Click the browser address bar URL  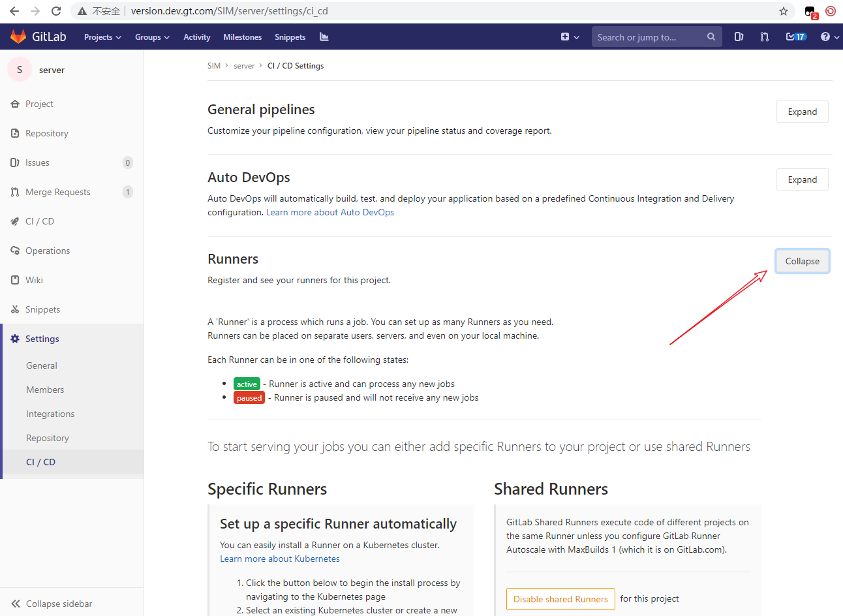pyautogui.click(x=229, y=11)
